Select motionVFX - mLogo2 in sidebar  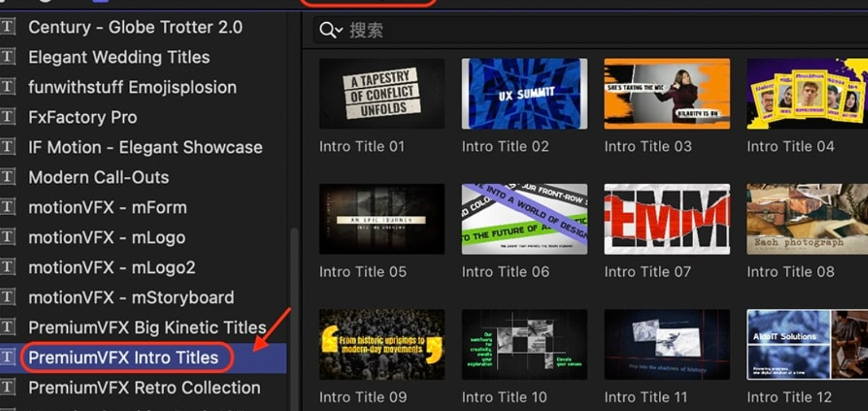(112, 267)
